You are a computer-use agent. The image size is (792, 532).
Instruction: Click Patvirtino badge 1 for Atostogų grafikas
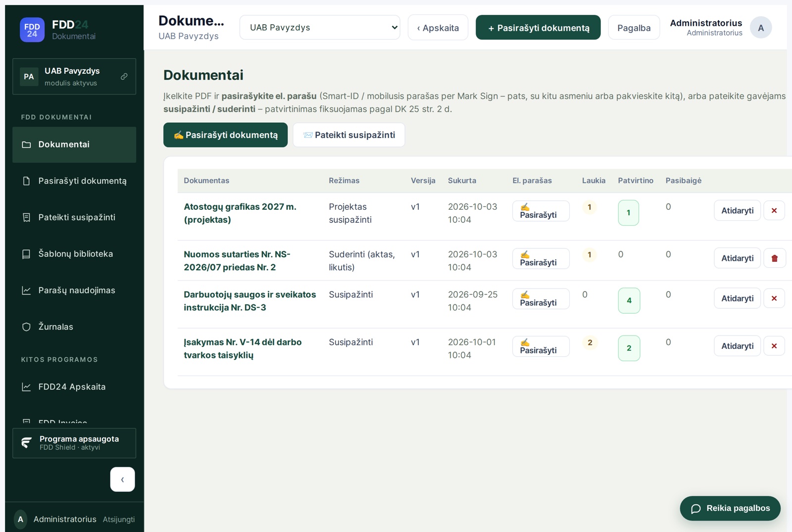[x=629, y=213]
